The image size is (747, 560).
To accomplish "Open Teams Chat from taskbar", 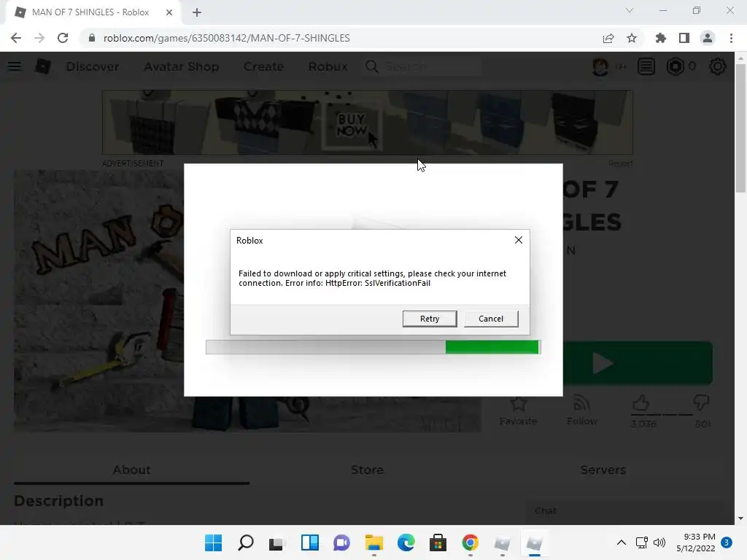I will coord(341,542).
